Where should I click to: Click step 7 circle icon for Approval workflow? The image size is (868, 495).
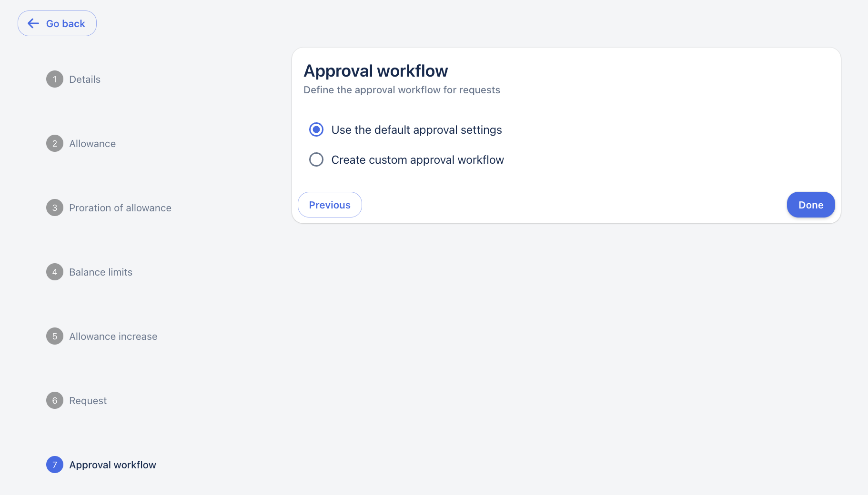pyautogui.click(x=55, y=465)
